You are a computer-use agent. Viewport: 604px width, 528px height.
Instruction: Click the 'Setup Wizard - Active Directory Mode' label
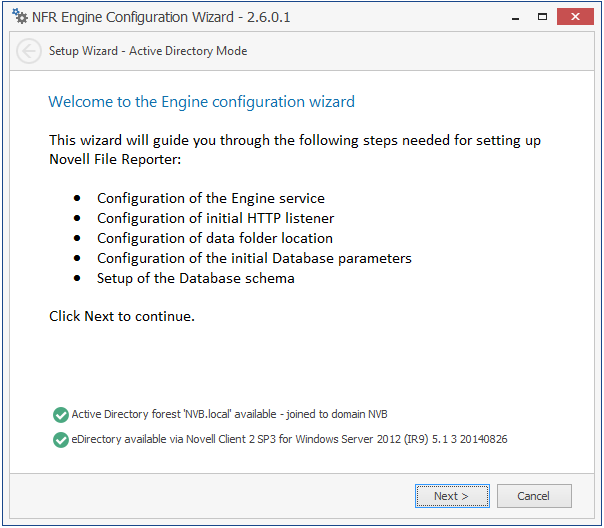(148, 51)
